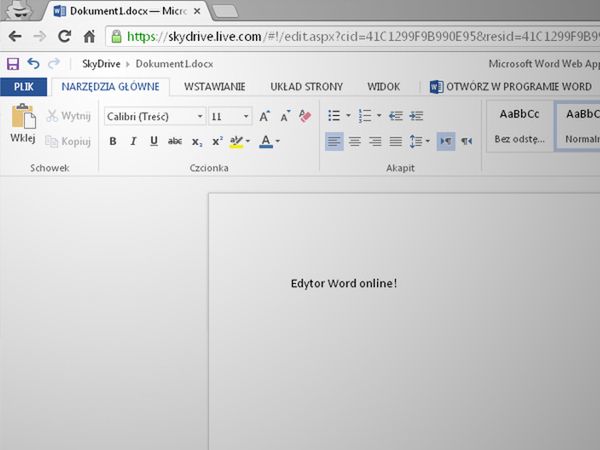
Task: Open a new browser tab
Action: click(225, 11)
